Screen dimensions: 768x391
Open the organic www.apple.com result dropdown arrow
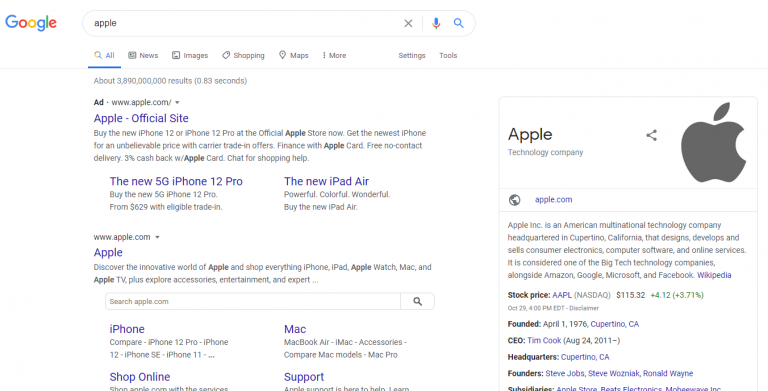click(157, 237)
